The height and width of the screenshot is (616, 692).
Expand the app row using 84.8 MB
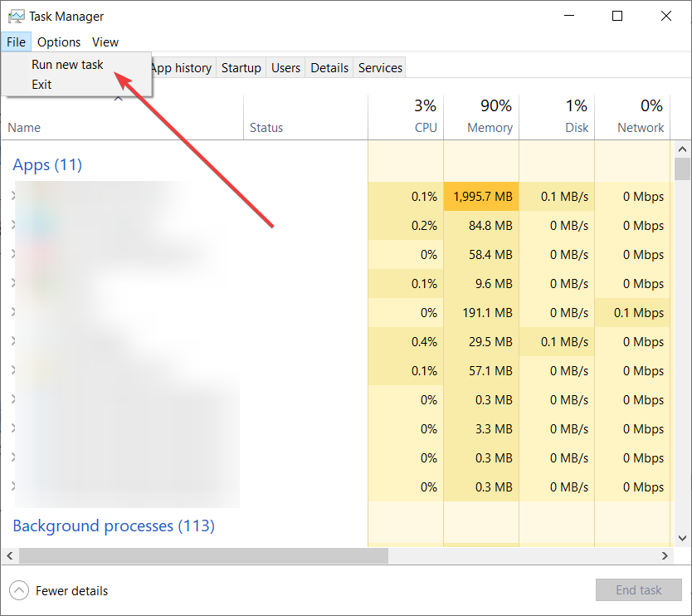click(13, 225)
